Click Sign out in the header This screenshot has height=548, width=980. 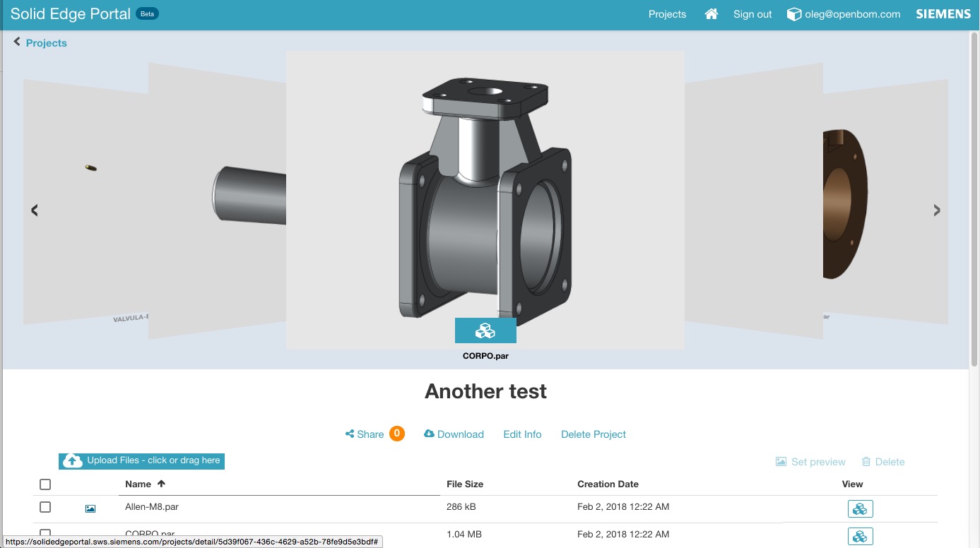click(752, 14)
